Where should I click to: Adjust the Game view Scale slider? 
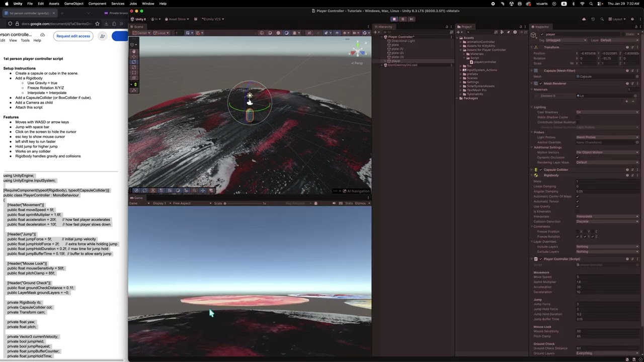point(244,203)
